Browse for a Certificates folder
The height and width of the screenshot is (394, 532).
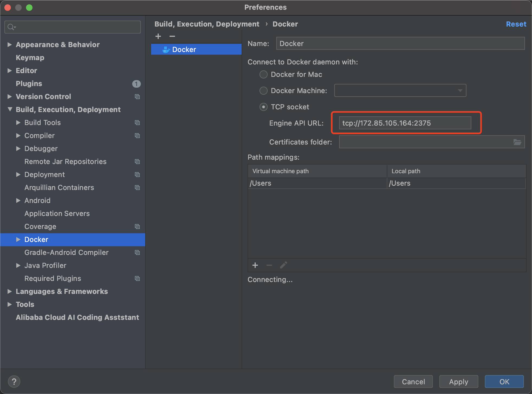click(517, 142)
